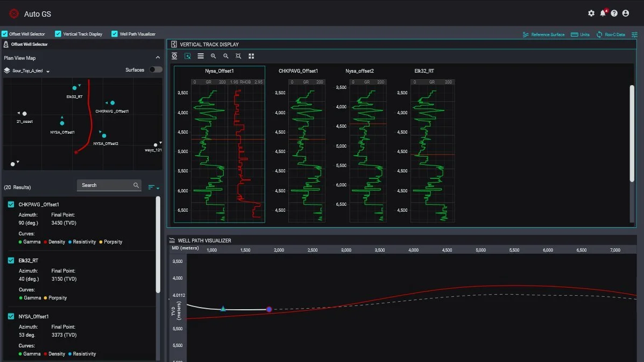This screenshot has height=362, width=644.
Task: Switch on the Surfaces toggle
Action: 155,69
